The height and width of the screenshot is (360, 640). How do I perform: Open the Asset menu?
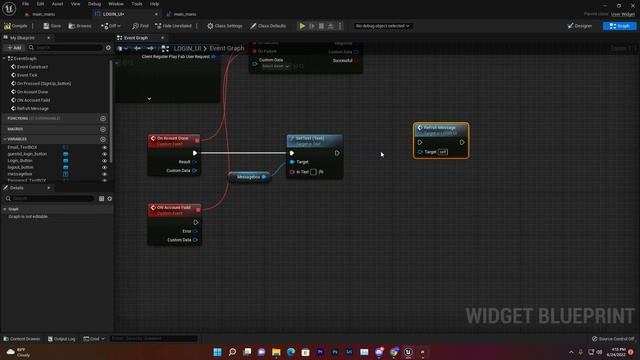[57, 4]
